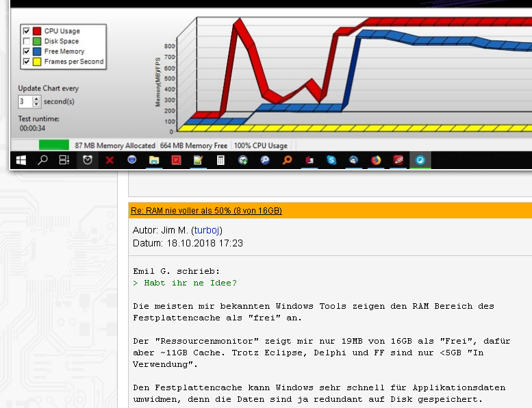532x408 pixels.
Task: Open the blue sphere taskbar app
Action: pos(131,160)
